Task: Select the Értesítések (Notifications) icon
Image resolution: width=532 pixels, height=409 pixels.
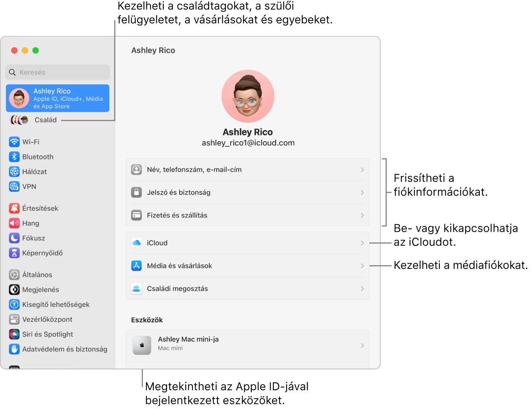Action: coord(14,208)
